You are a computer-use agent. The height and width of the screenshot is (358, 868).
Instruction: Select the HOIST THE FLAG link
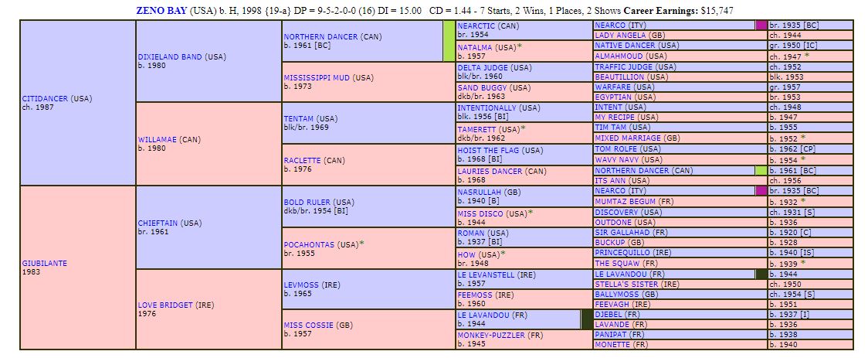point(489,150)
